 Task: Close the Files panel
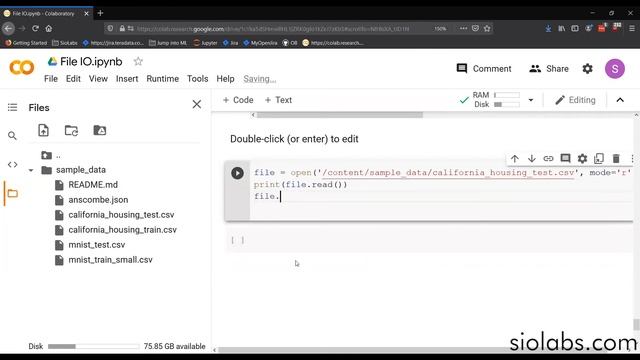coord(197,104)
